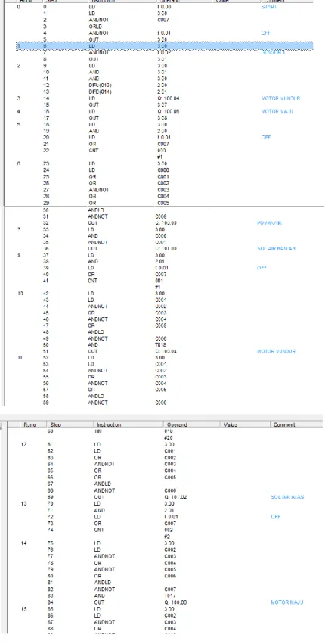Image resolution: width=325 pixels, height=644 pixels.
Task: Click the OFF comment at step 4
Action: (x=266, y=33)
